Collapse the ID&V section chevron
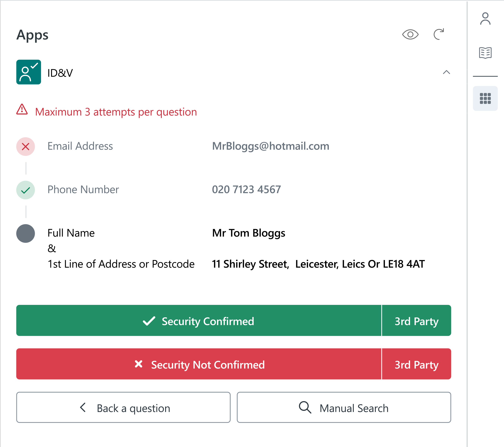The width and height of the screenshot is (504, 447). point(446,72)
